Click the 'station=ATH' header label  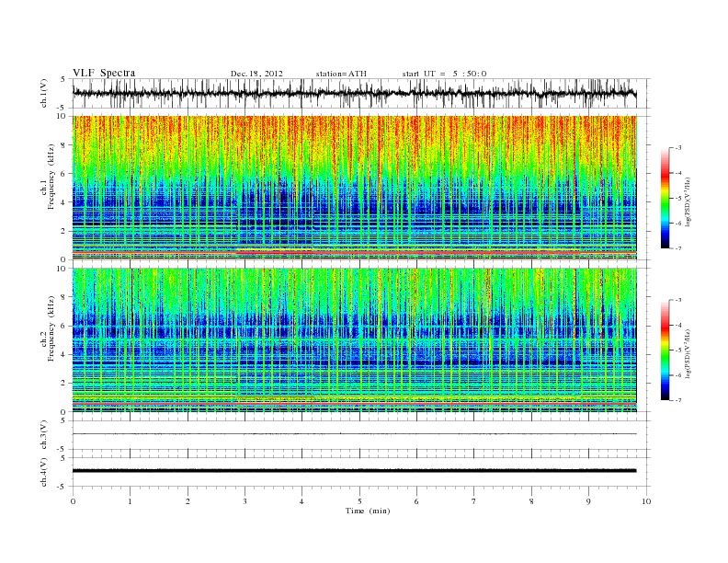click(341, 74)
